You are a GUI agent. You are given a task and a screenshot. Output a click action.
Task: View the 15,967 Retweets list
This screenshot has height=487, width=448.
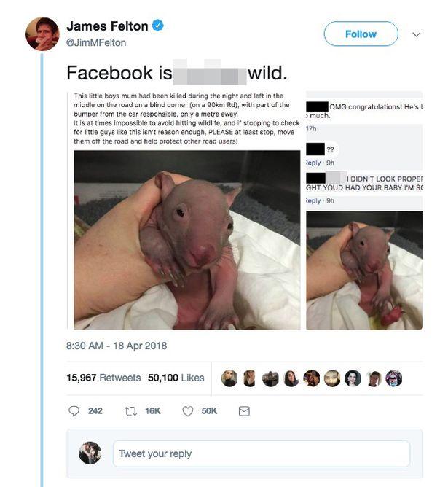click(103, 378)
